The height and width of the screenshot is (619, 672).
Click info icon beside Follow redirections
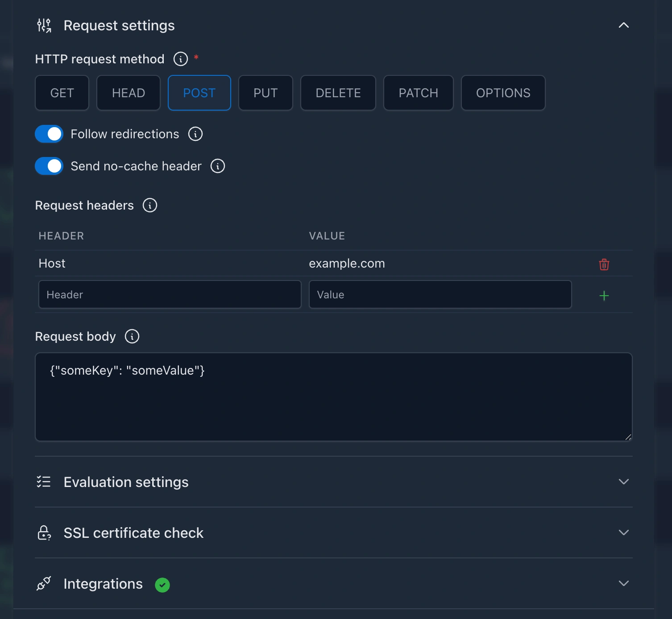195,134
